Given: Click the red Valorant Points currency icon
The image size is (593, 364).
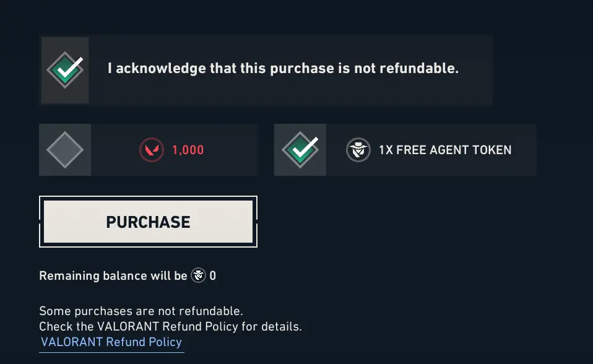Looking at the screenshot, I should tap(152, 150).
